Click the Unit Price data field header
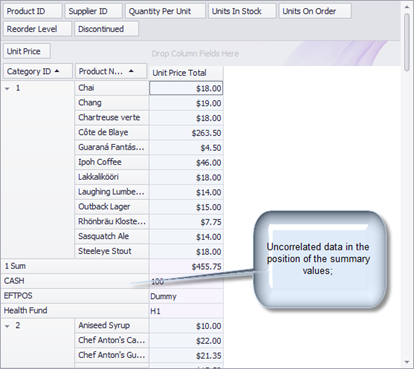This screenshot has height=369, width=414. [x=27, y=51]
